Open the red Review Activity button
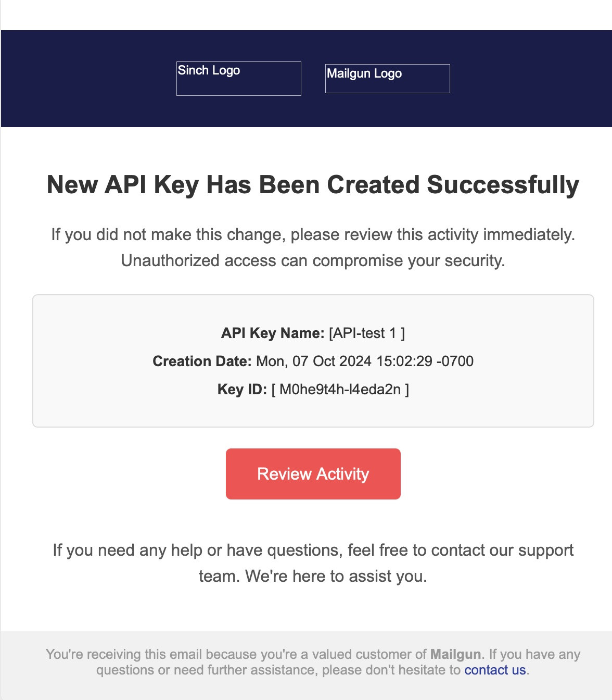The height and width of the screenshot is (700, 612). click(x=313, y=474)
